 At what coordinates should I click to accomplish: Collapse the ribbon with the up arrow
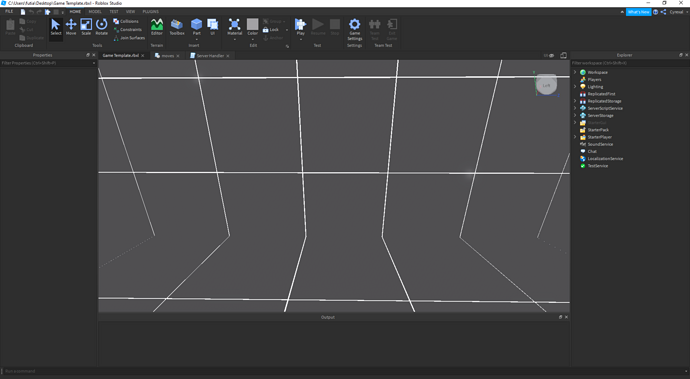click(622, 12)
